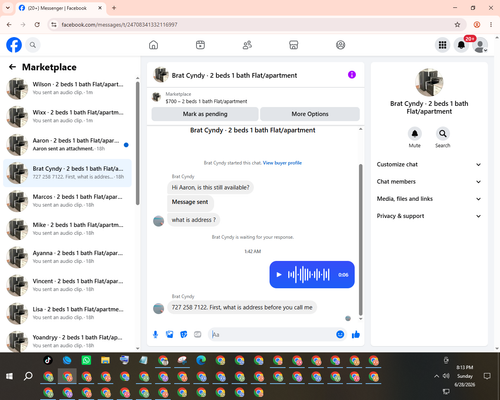Screen dimensions: 500x400
Task: Open Vincent conversation
Action: (67, 285)
